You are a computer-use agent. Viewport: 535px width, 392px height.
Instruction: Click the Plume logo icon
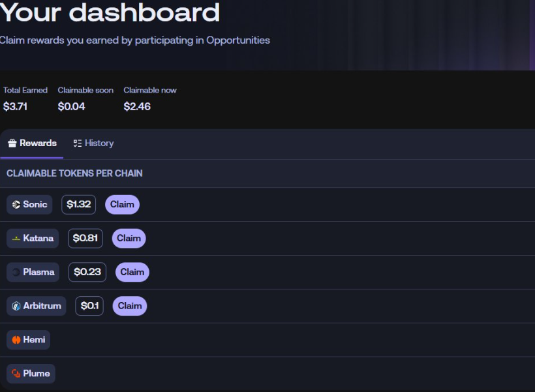pyautogui.click(x=16, y=374)
